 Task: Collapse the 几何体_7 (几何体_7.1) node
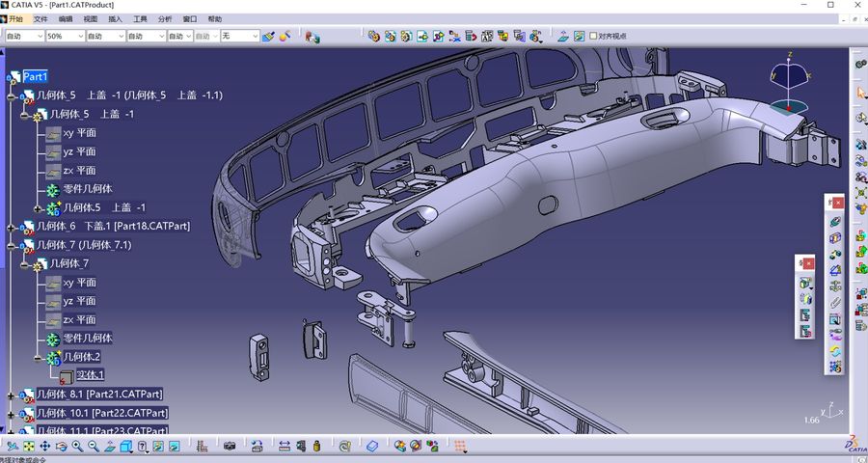[11, 245]
